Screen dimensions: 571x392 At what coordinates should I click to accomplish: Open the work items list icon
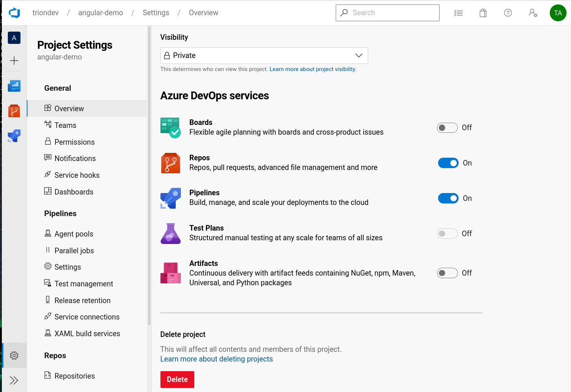click(459, 13)
